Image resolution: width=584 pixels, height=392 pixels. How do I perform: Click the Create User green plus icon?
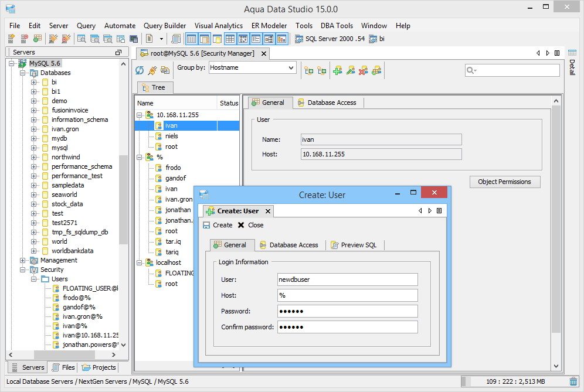pos(337,70)
